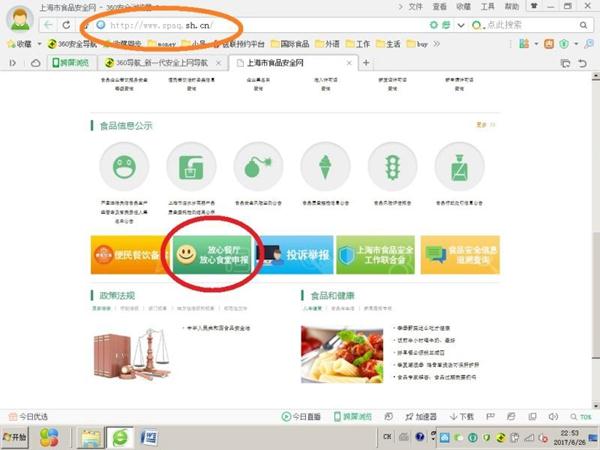Select the traffic light icon
This screenshot has width=600, height=450.
click(x=392, y=166)
